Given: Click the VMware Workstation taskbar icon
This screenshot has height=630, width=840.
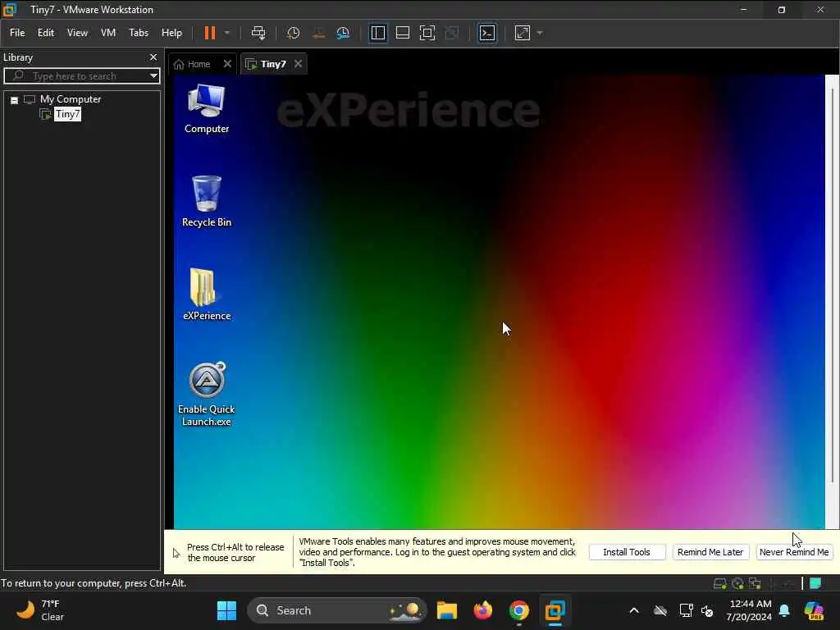Looking at the screenshot, I should pos(555,610).
